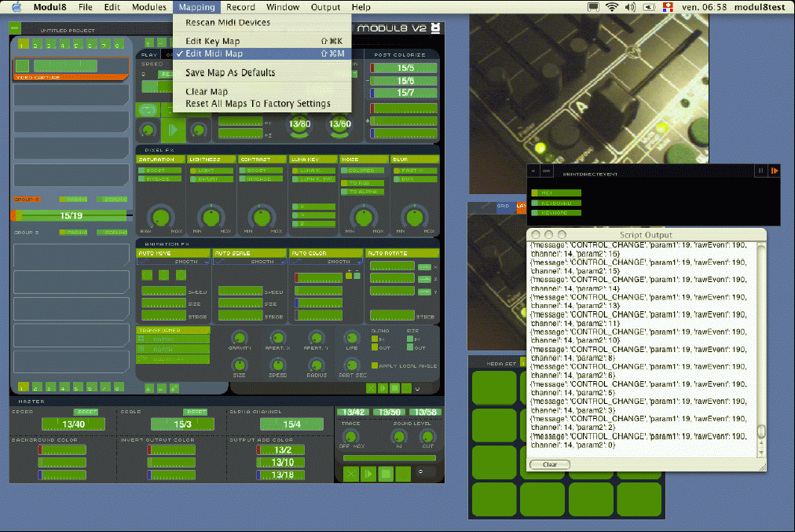795x532 pixels.
Task: Select Save Map As Defaults
Action: pyautogui.click(x=262, y=72)
